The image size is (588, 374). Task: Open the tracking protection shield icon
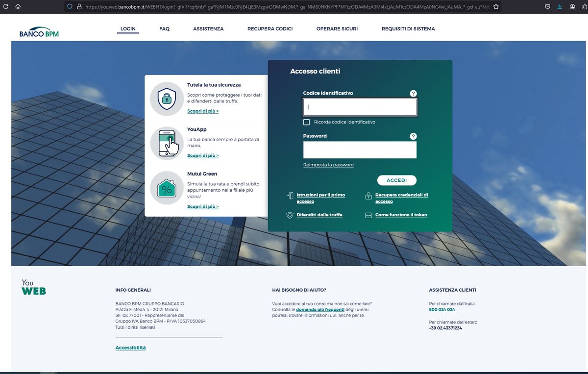[70, 7]
